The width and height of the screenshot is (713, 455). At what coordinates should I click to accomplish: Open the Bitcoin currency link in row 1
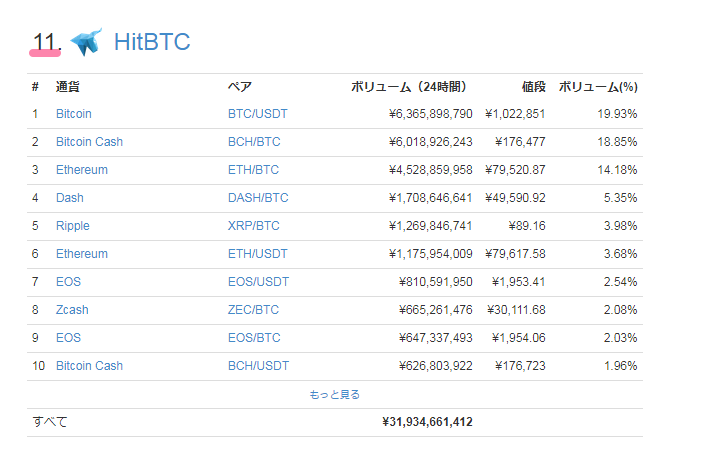pos(73,114)
